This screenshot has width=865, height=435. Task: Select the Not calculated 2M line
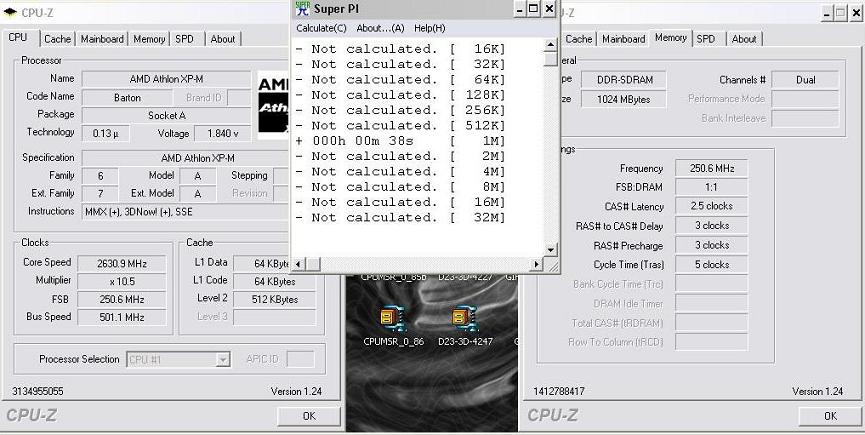pyautogui.click(x=401, y=156)
